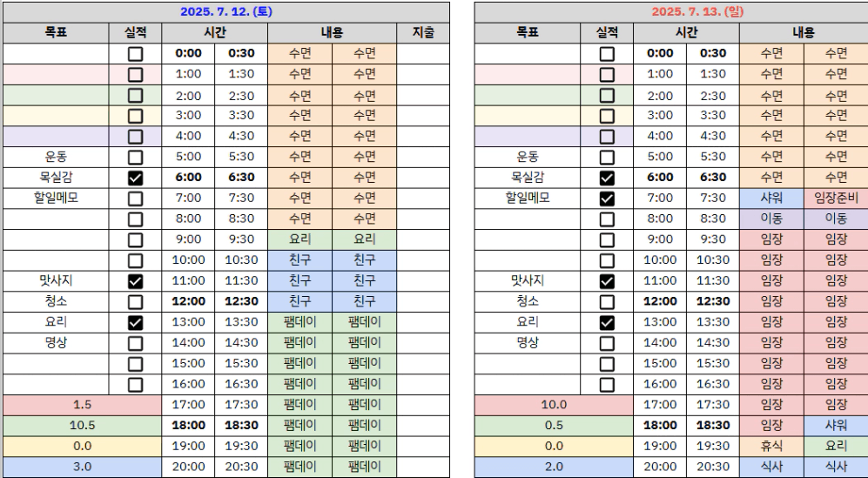Image resolution: width=868 pixels, height=478 pixels.
Task: Toggle the 할일메모 checkbox in the July 12 table
Action: point(135,199)
